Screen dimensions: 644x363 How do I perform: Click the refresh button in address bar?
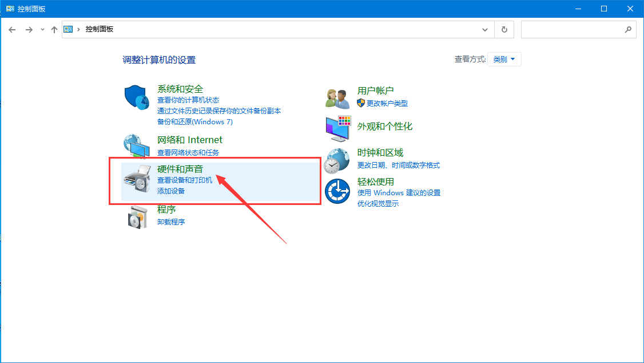coord(504,29)
